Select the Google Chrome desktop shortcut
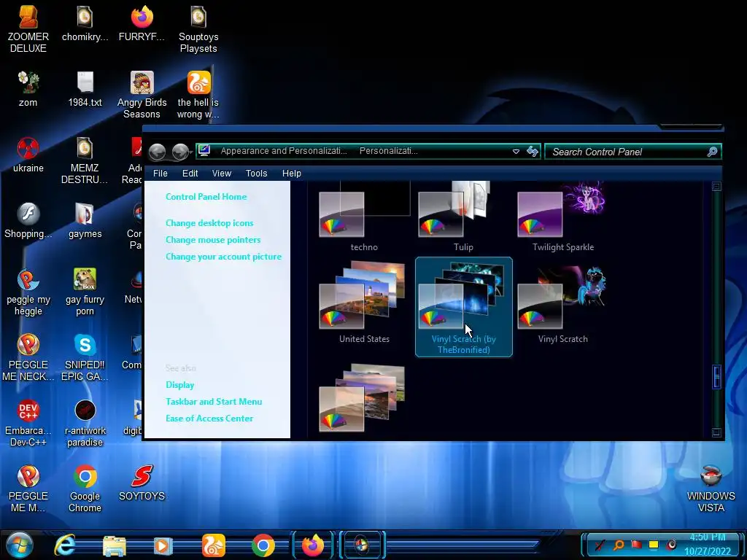Image resolution: width=747 pixels, height=560 pixels. [85, 489]
